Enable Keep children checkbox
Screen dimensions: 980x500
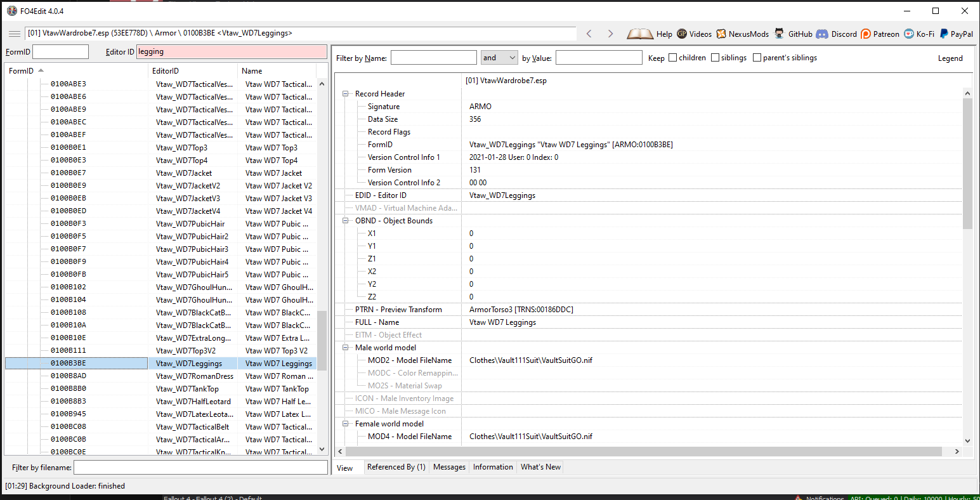pos(673,58)
